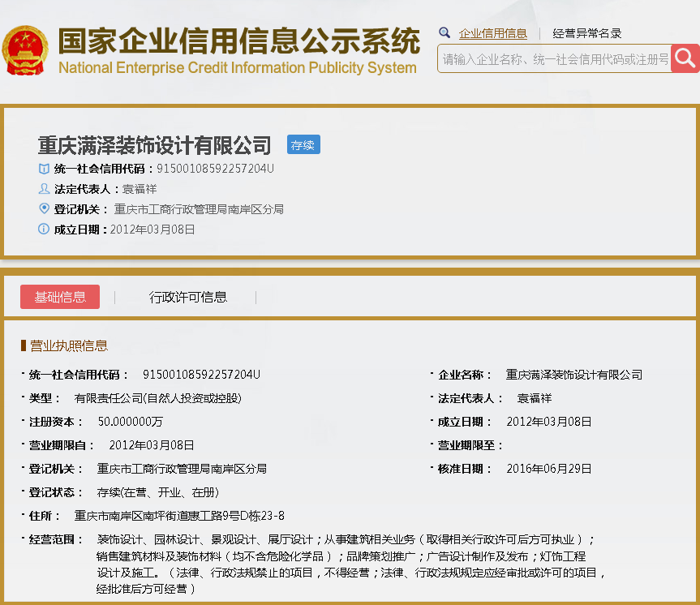
Task: Click the site title 国家企业信用信息公示系统
Action: [239, 41]
